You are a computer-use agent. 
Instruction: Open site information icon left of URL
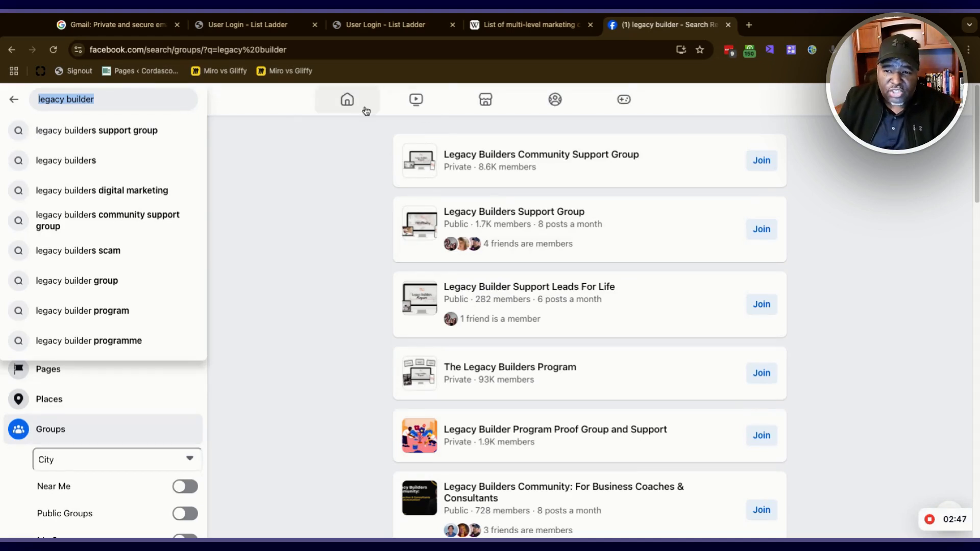tap(78, 49)
